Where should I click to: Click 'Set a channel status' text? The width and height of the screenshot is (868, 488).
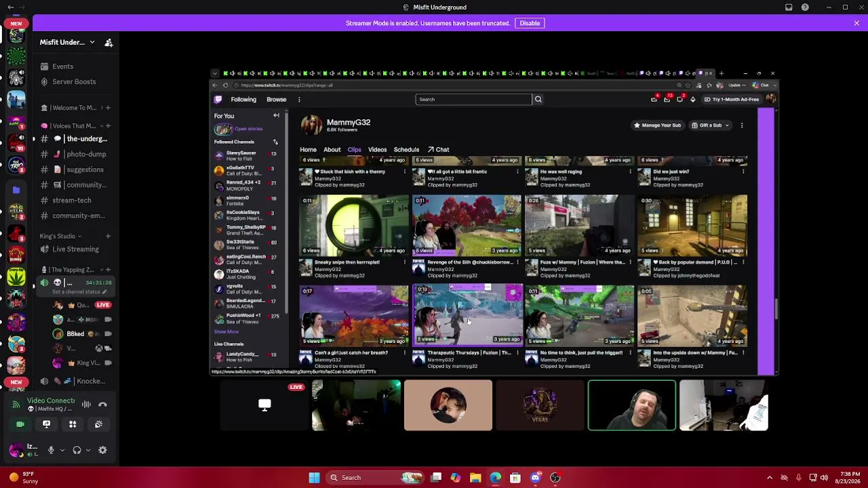pos(77,292)
